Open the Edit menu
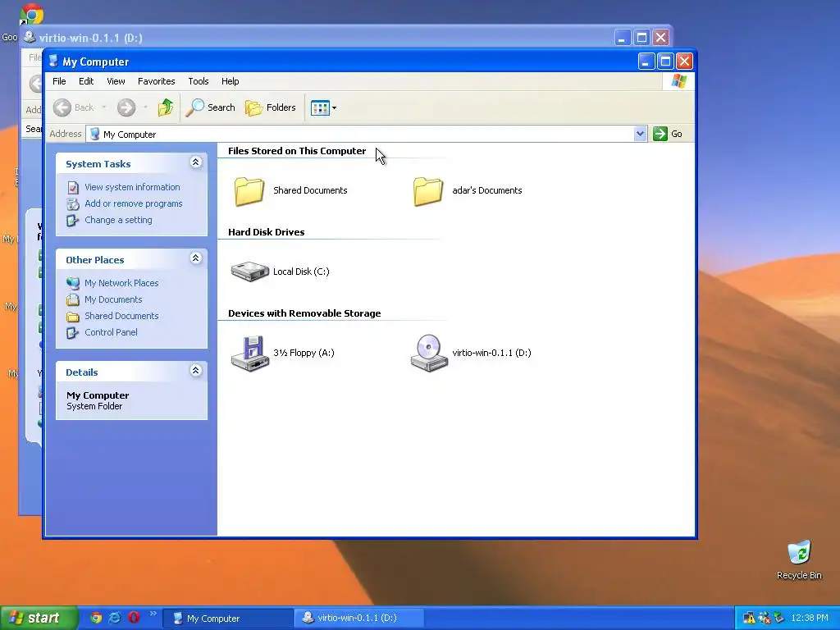840x630 pixels. point(86,81)
